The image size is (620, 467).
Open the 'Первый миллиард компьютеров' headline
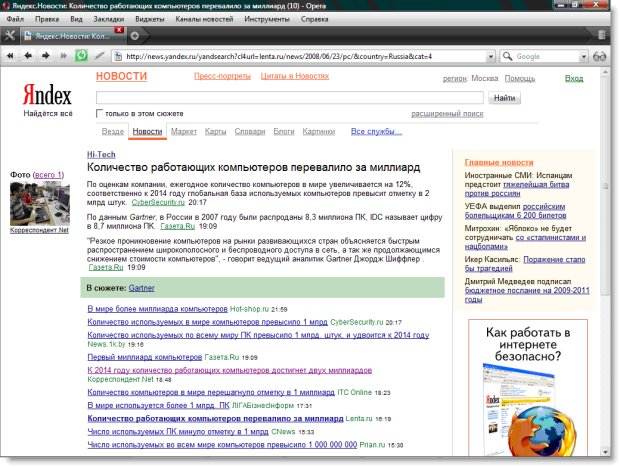tap(144, 357)
